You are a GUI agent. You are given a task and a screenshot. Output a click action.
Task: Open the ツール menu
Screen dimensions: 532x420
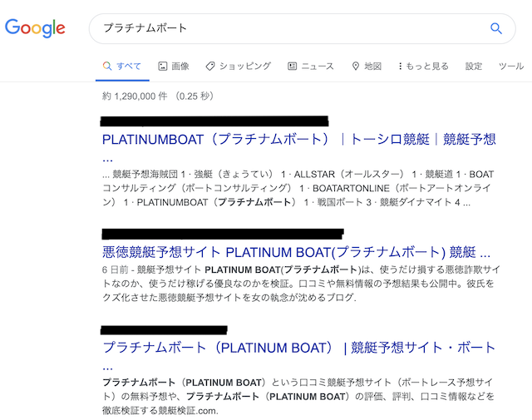[x=511, y=67]
